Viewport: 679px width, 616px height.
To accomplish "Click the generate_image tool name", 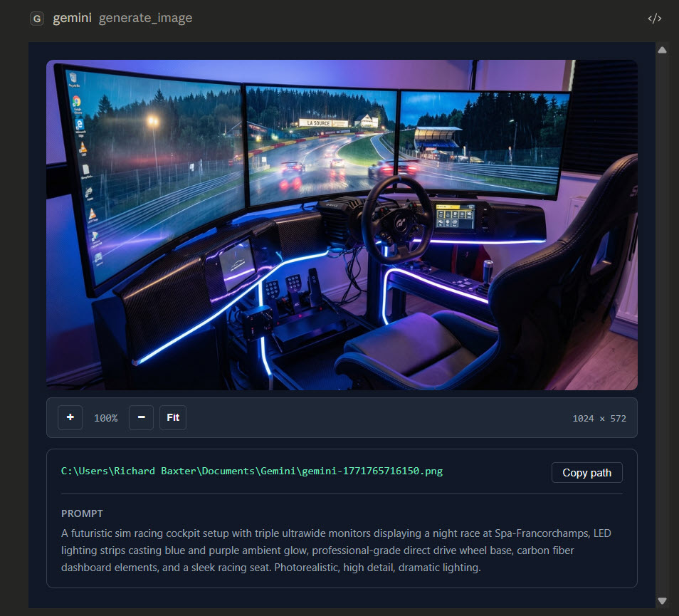I will pos(145,18).
